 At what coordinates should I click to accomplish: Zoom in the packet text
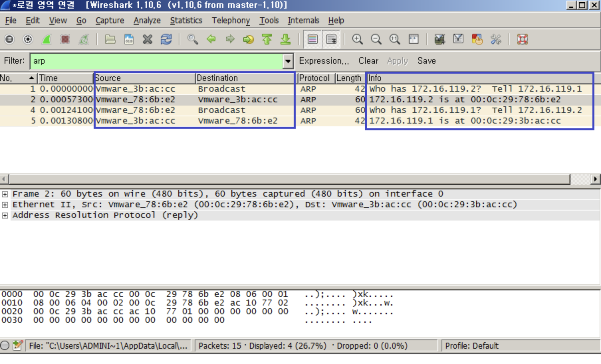pos(357,39)
